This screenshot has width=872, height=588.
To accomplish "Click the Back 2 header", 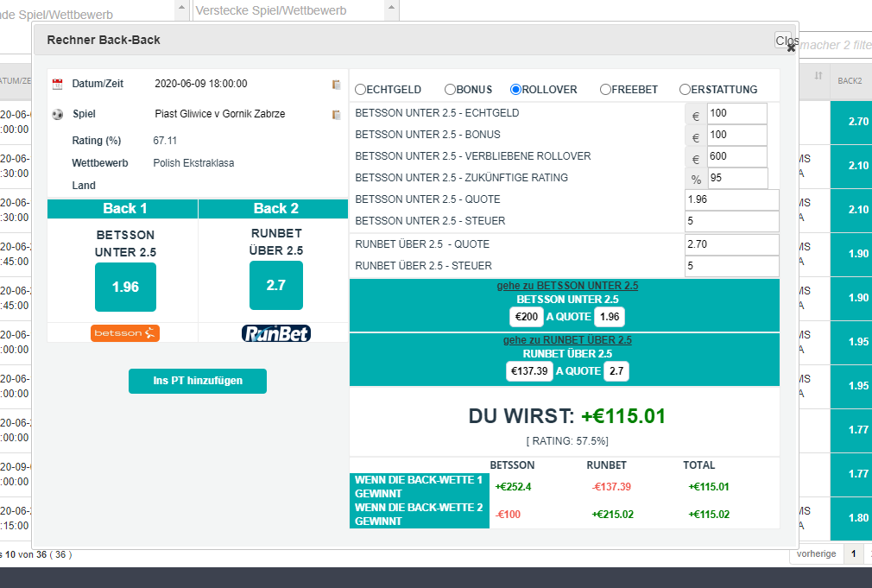I will click(x=274, y=209).
